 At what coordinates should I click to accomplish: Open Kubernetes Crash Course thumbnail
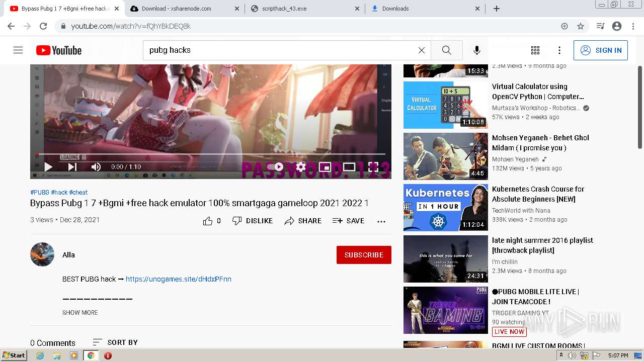pyautogui.click(x=446, y=208)
